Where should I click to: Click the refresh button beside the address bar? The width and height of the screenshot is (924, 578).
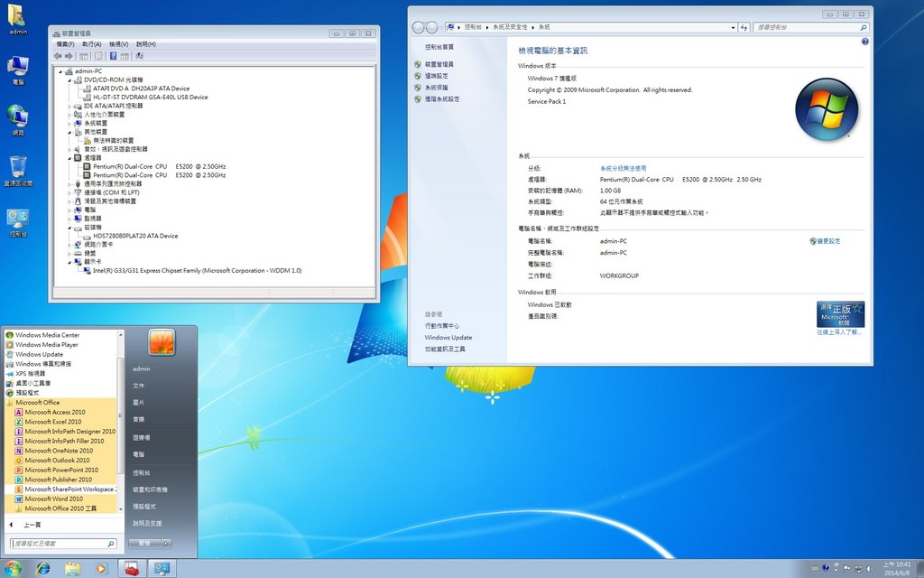(744, 28)
